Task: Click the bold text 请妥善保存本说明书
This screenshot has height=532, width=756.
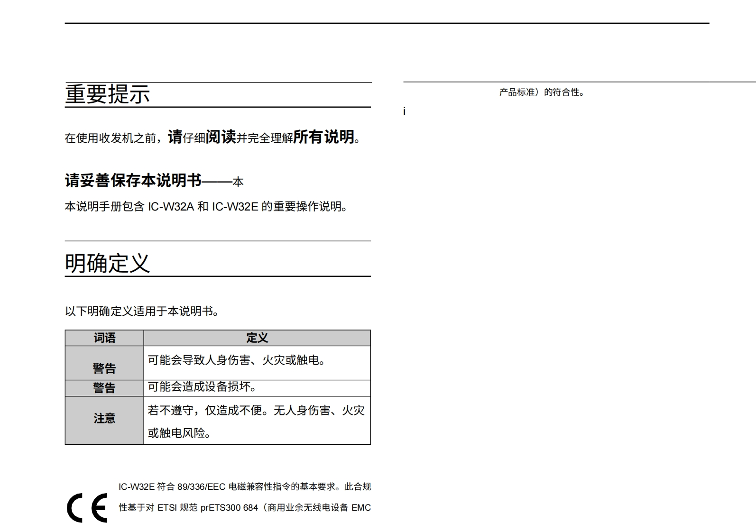Action: [x=133, y=181]
